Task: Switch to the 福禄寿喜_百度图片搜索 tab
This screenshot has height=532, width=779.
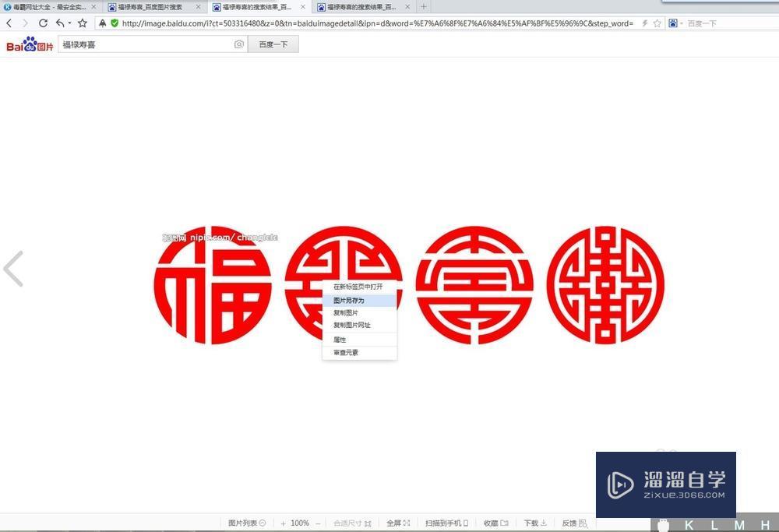Action: coord(150,7)
